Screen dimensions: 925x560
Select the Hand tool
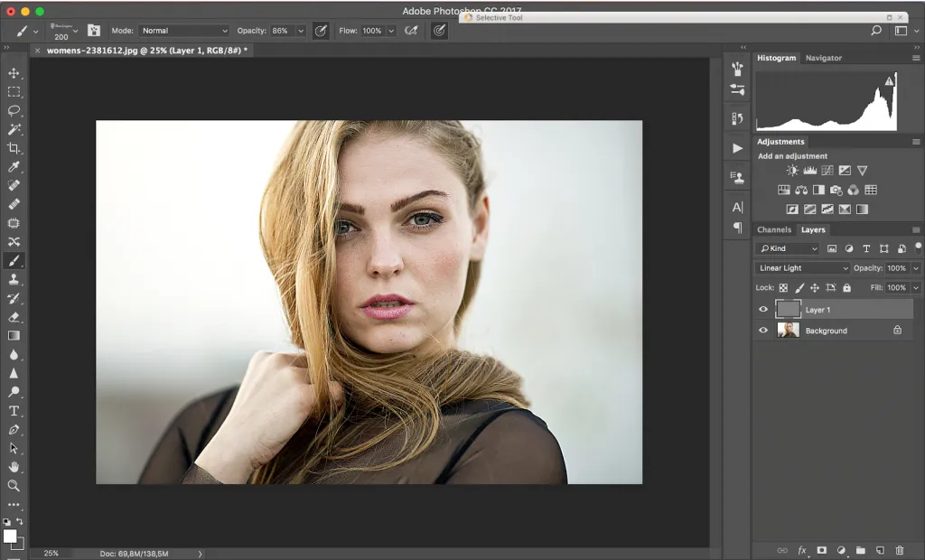(x=14, y=467)
